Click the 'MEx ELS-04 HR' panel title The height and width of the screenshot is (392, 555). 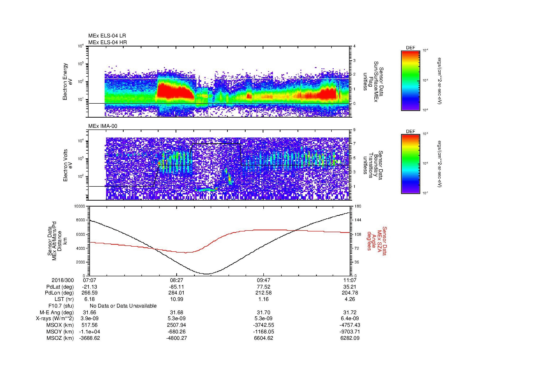click(x=107, y=42)
